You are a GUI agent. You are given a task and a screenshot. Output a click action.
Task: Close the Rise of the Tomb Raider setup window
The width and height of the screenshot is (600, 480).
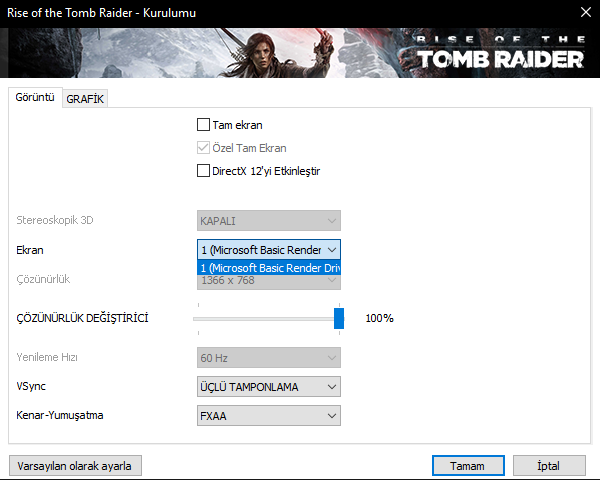586,12
